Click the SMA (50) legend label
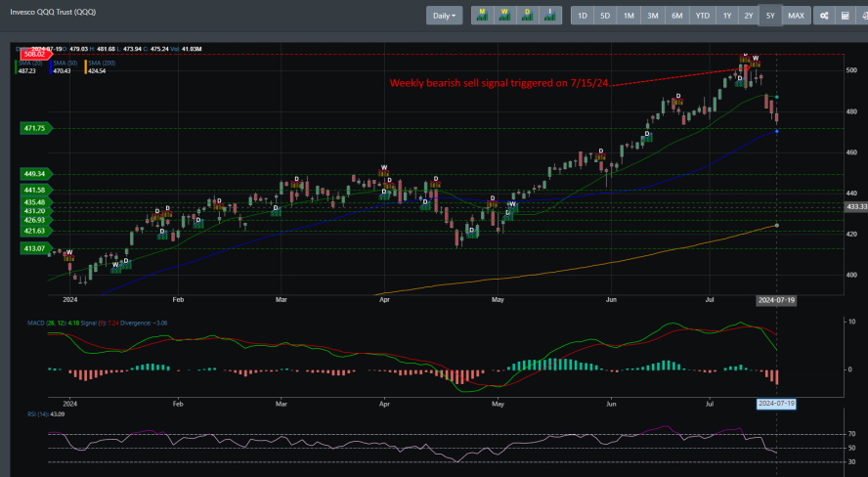Viewport: 868px width, 477px height. click(x=65, y=64)
